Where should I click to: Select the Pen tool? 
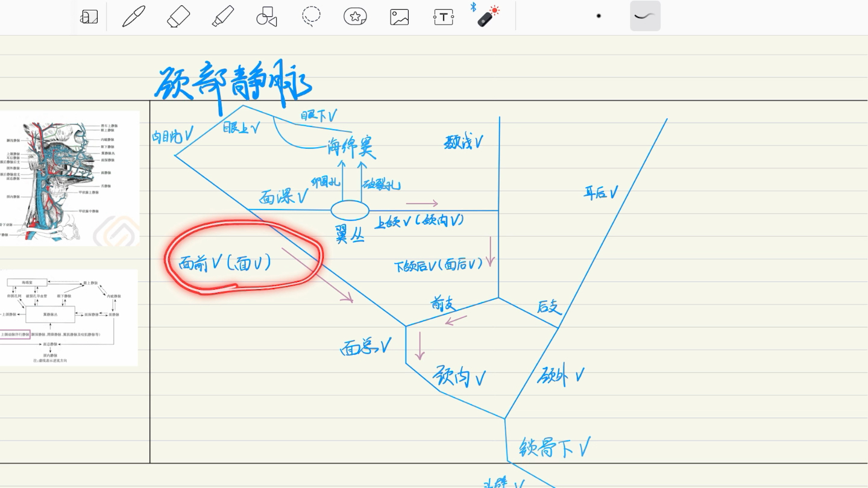pyautogui.click(x=133, y=16)
